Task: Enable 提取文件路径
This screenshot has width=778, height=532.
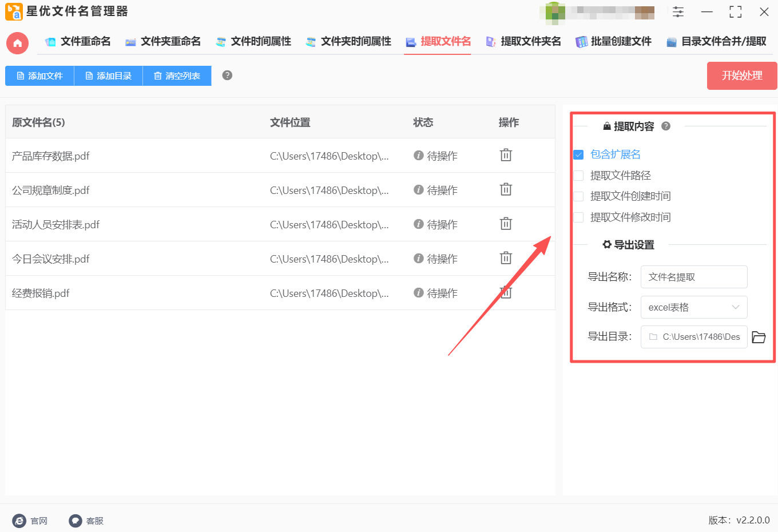Action: 578,175
